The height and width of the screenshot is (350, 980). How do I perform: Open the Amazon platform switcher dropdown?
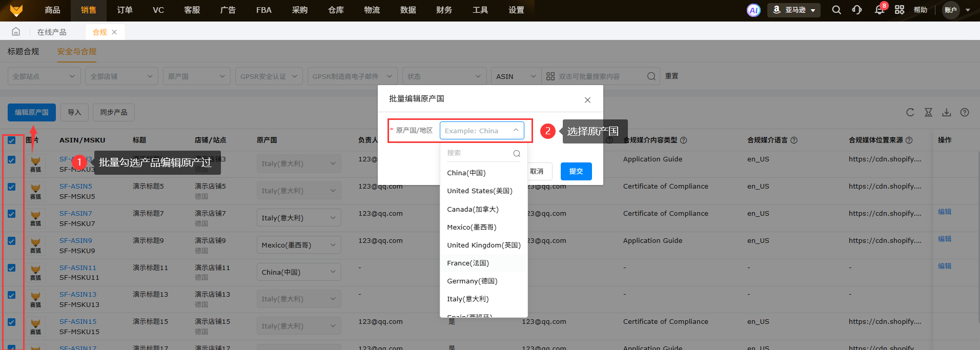tap(794, 10)
